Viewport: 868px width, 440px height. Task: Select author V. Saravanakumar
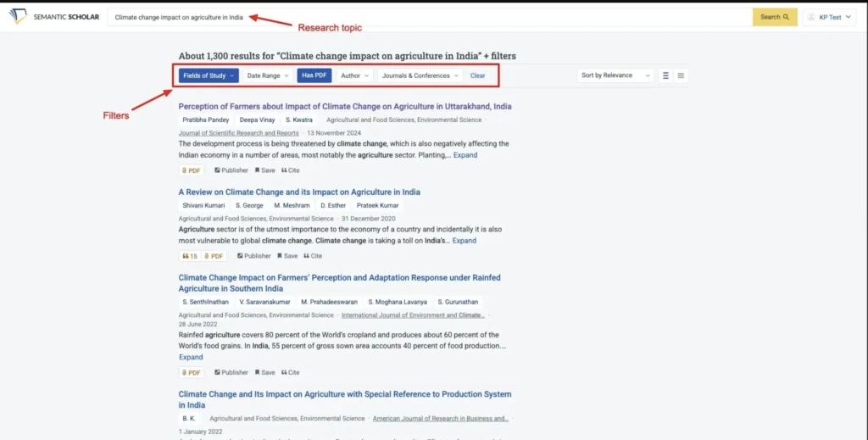click(264, 302)
